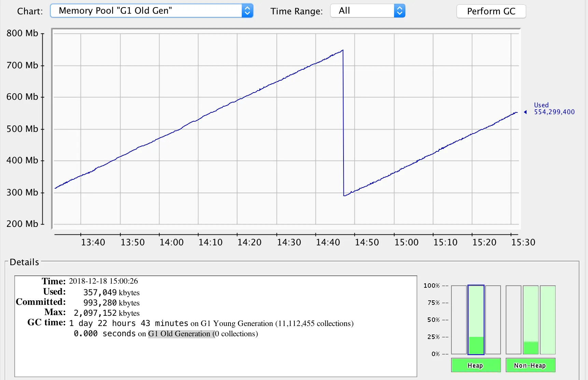The width and height of the screenshot is (588, 380).
Task: Select the last Non-Heap pool bar
Action: [548, 320]
